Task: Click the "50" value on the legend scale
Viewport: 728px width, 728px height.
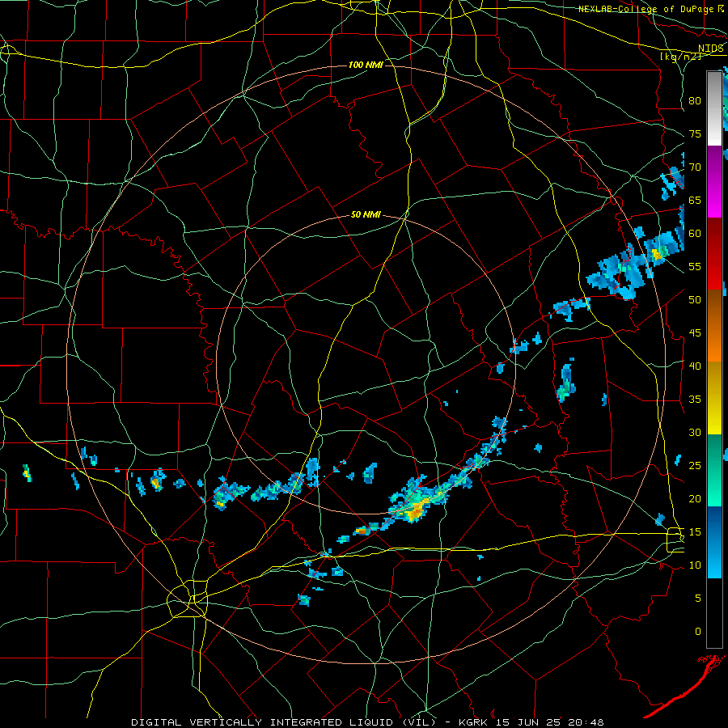Action: click(x=695, y=299)
